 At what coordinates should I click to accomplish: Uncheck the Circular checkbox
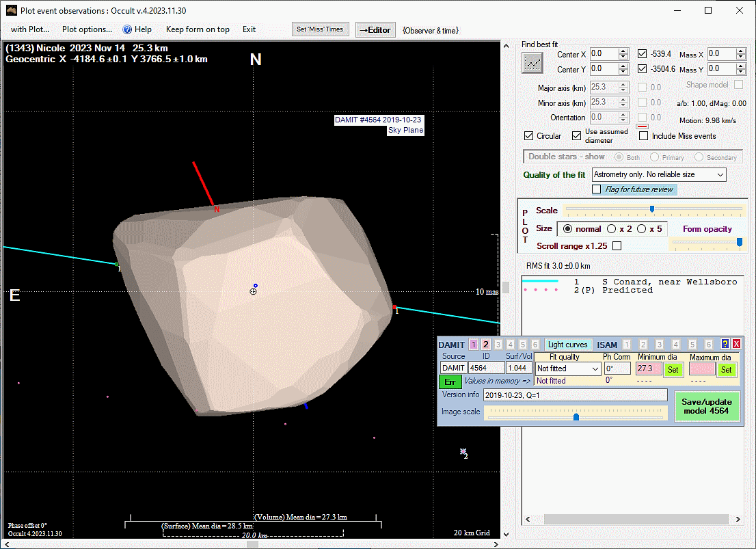[x=528, y=136]
